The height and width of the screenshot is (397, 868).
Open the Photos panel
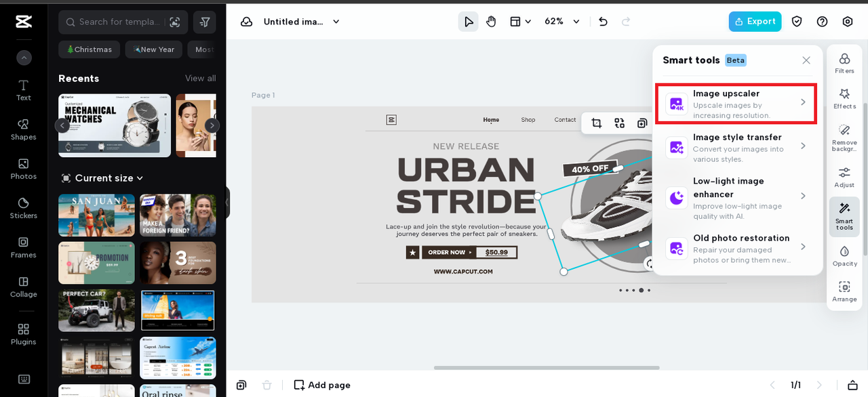point(24,169)
